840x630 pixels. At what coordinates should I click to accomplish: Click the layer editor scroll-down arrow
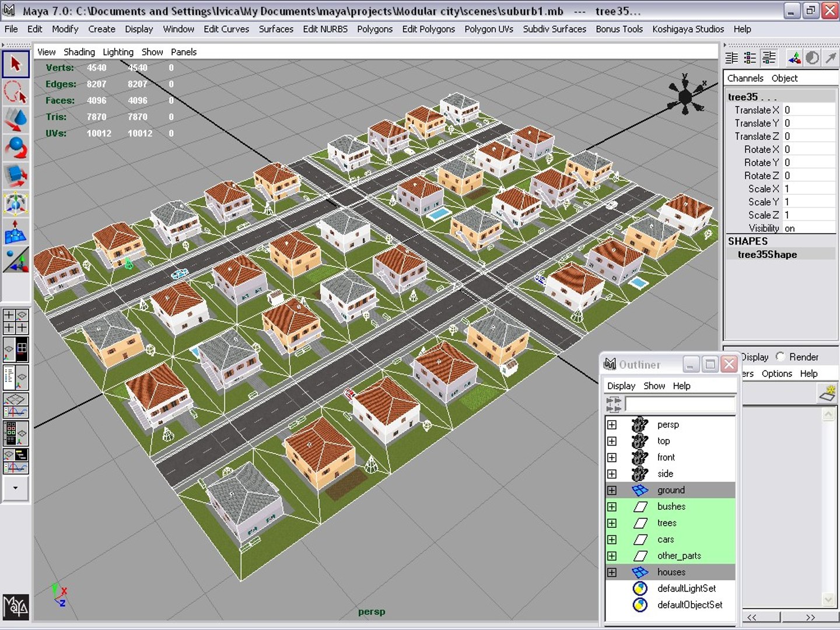click(828, 599)
